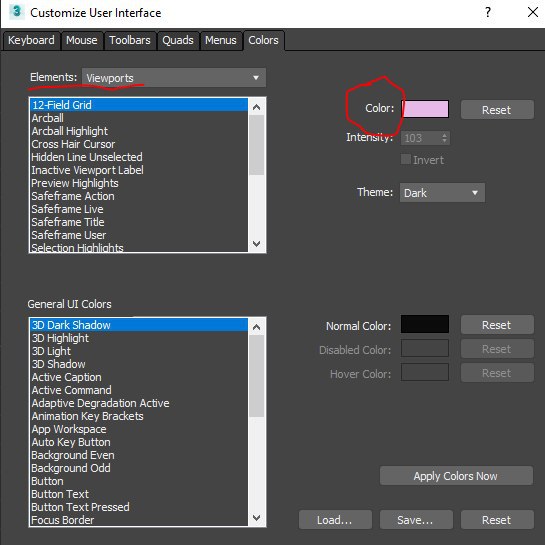Click the General UI Colors scroll down arrow

257,518
